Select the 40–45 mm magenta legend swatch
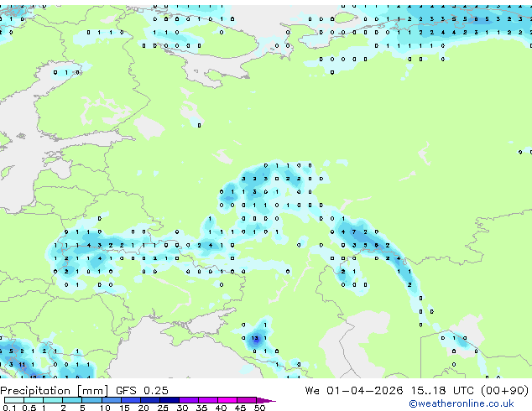 [x=227, y=400]
